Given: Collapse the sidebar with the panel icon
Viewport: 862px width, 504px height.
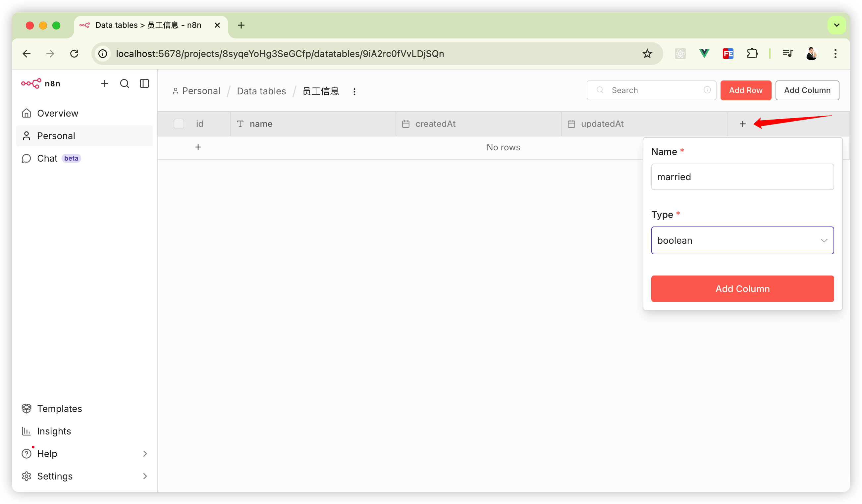Looking at the screenshot, I should (144, 83).
